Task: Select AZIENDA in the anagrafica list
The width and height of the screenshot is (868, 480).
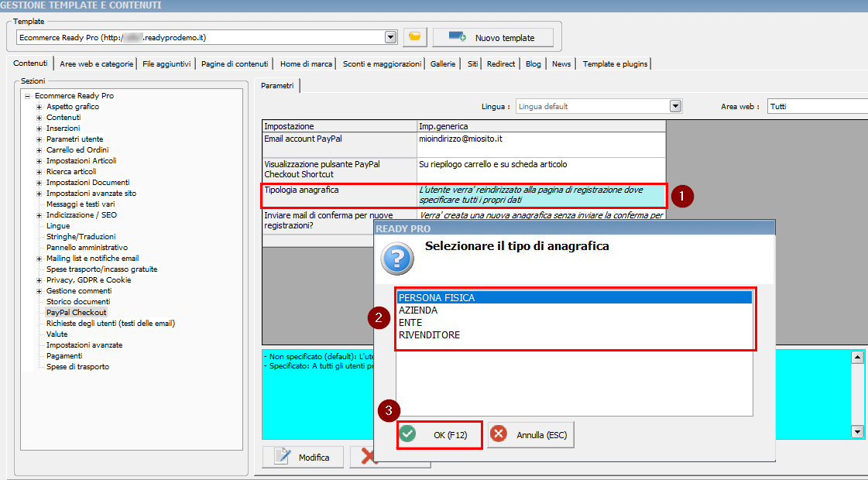Action: point(574,310)
